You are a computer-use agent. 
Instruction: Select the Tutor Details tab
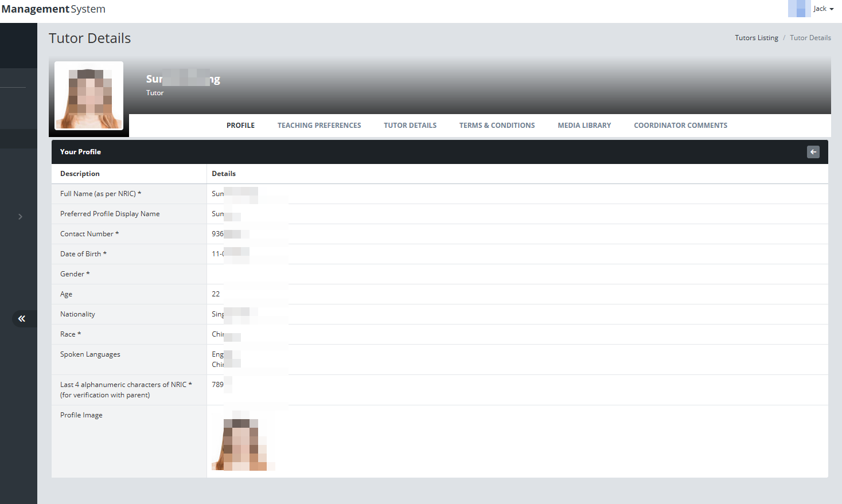(x=410, y=126)
